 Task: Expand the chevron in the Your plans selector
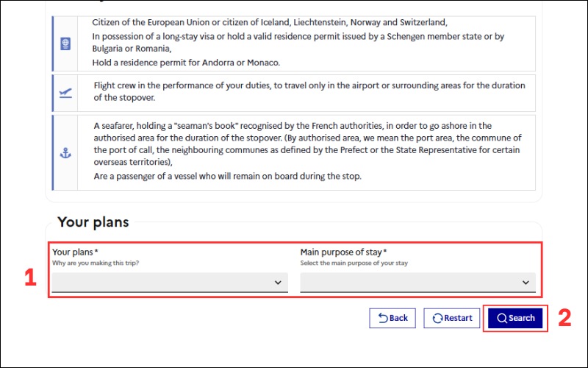coord(278,283)
